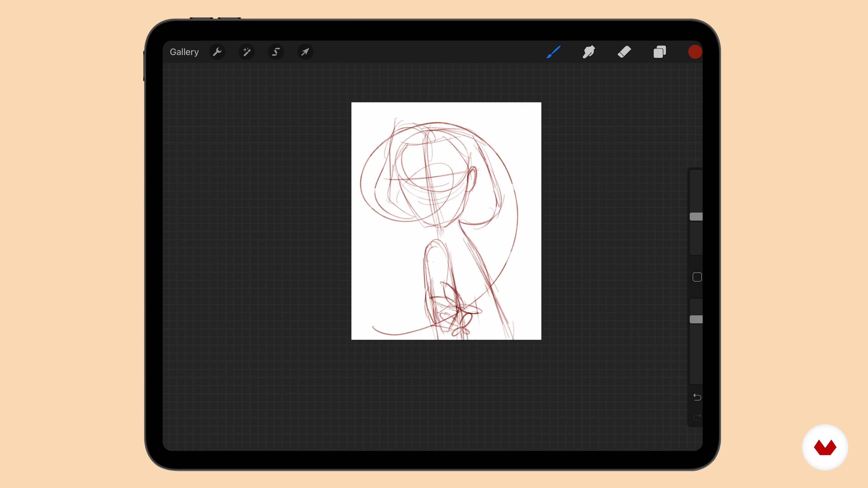This screenshot has width=868, height=488.
Task: Activate the Selection S-shaped tool
Action: tap(276, 52)
